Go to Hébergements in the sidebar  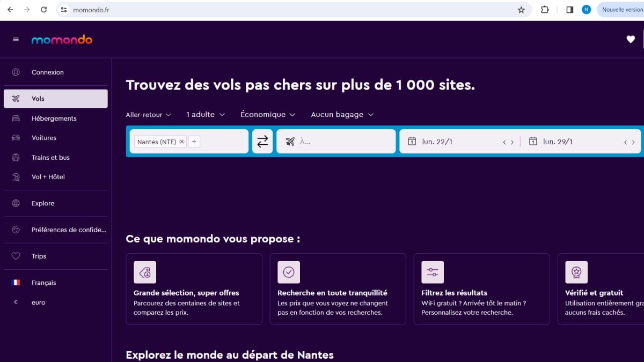click(x=54, y=119)
